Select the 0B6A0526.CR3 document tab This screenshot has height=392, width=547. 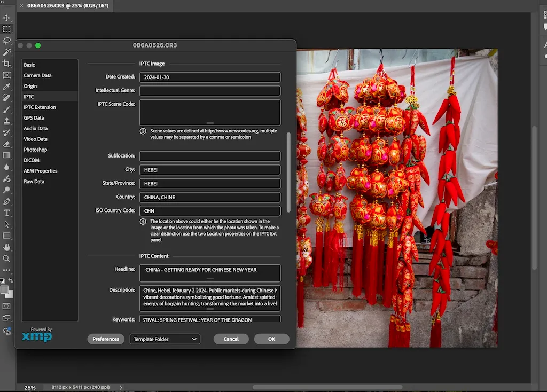tap(65, 6)
